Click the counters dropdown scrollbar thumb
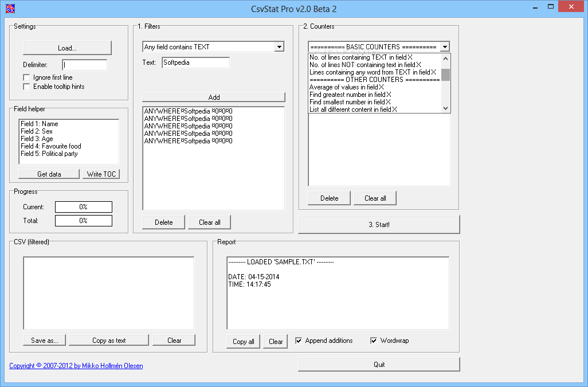 [x=445, y=75]
